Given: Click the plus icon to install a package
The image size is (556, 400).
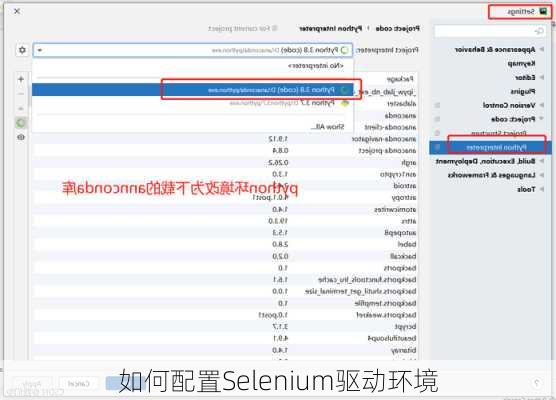Looking at the screenshot, I should point(21,79).
